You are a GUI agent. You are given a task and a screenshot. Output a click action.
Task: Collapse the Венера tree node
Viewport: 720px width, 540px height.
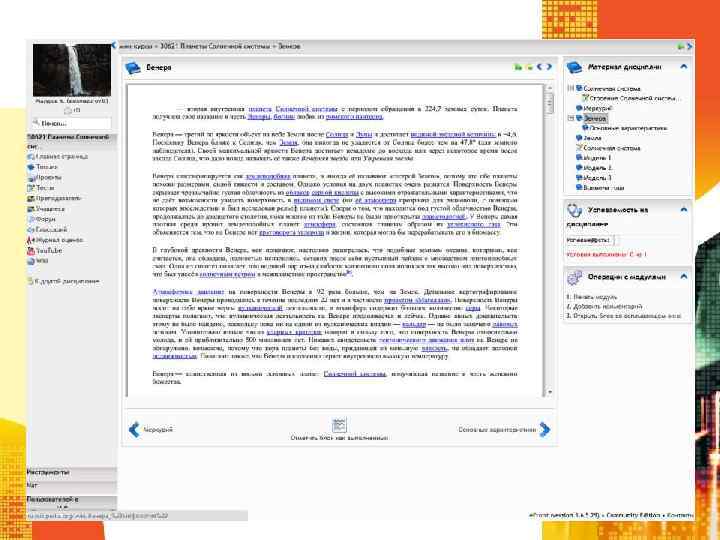571,118
